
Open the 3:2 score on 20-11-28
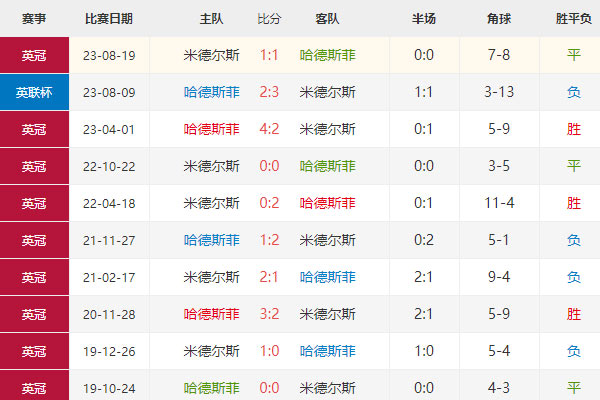[x=269, y=314]
